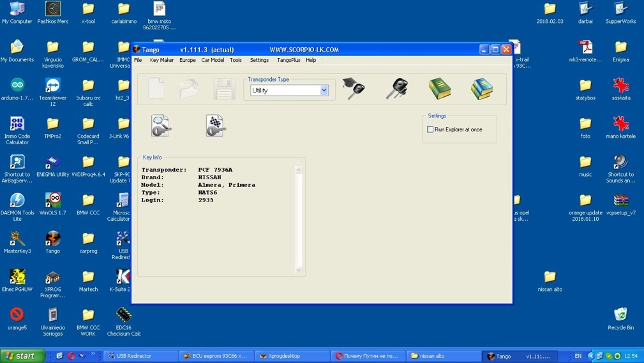This screenshot has height=363, width=644.
Task: Click the checkered flag key icon
Action: (215, 126)
